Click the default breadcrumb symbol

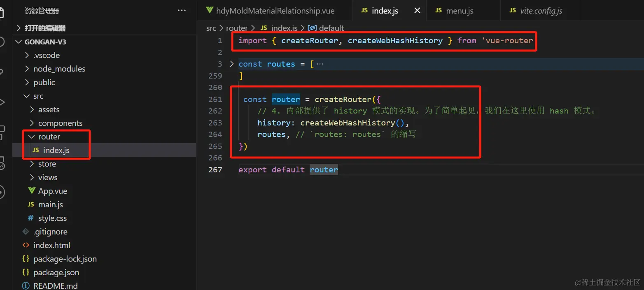[331, 28]
